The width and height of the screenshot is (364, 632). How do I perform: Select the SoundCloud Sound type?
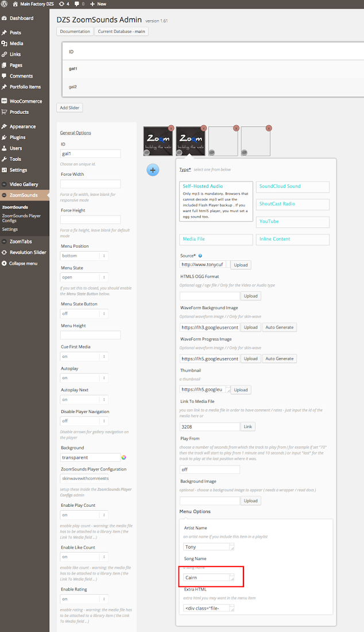[x=293, y=187]
